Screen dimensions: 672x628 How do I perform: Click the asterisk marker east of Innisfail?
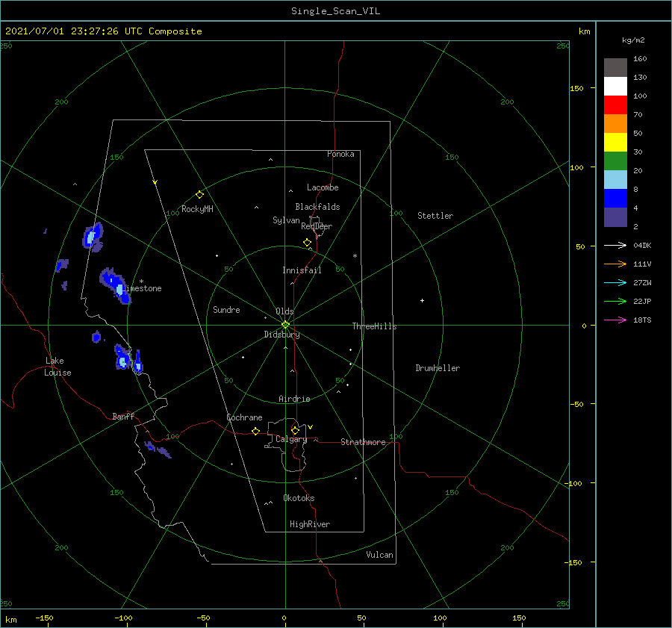355,256
